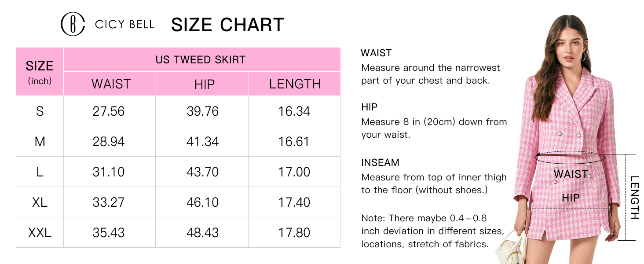The height and width of the screenshot is (264, 644).
Task: Click the 27.56 waist value for S
Action: point(109,111)
